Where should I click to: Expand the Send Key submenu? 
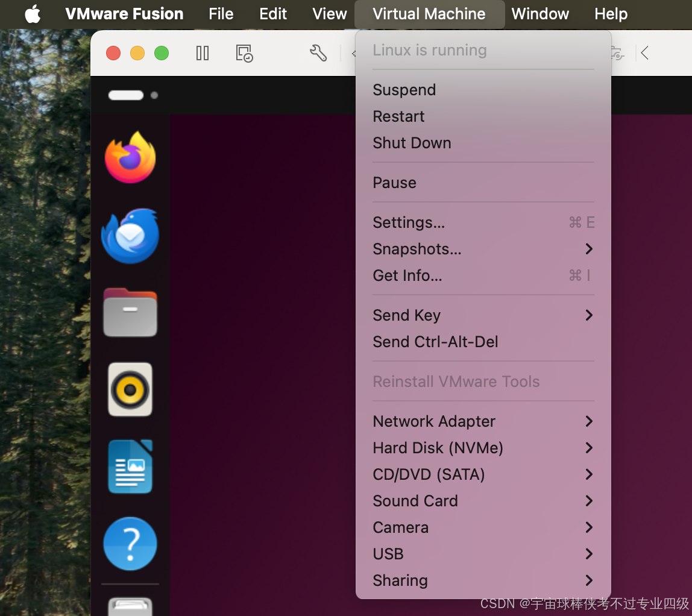483,315
